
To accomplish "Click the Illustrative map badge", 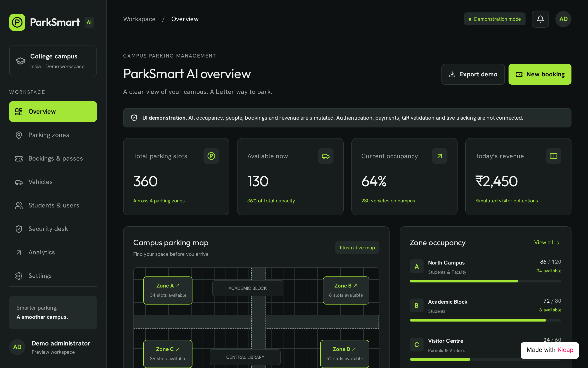I will coord(357,247).
